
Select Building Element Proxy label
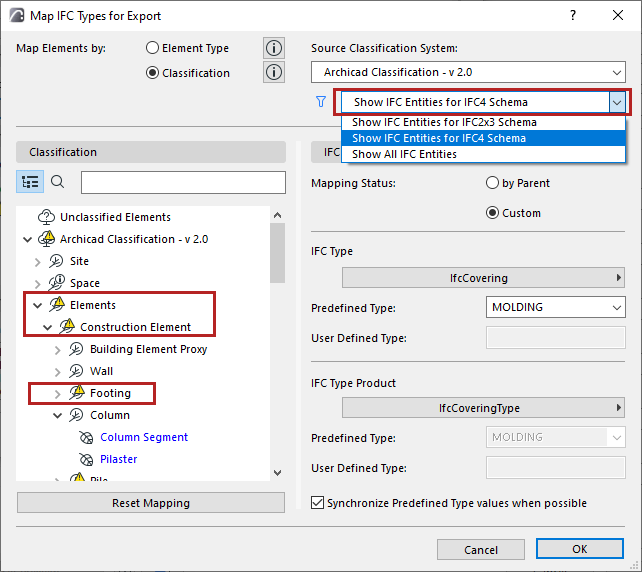pos(149,349)
